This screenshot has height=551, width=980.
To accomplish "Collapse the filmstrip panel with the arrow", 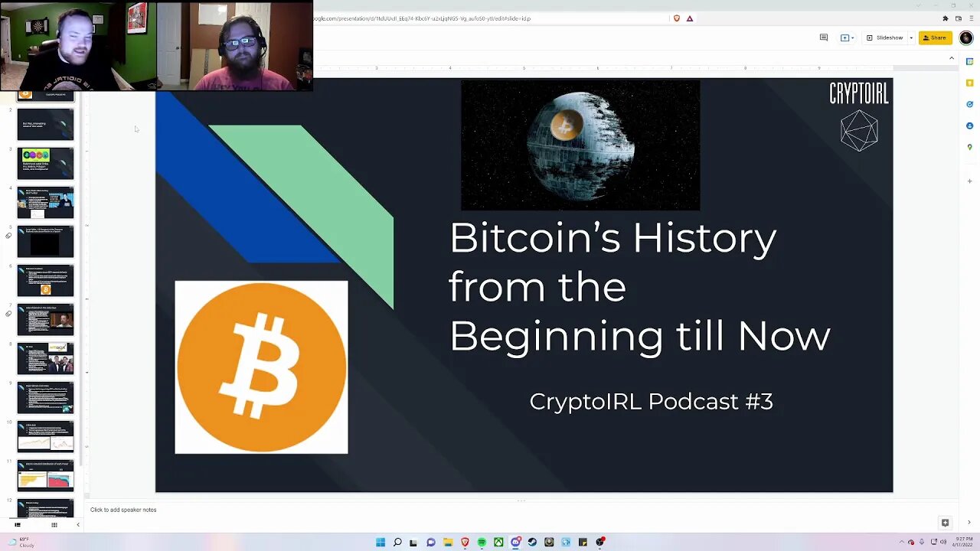I will coord(77,525).
